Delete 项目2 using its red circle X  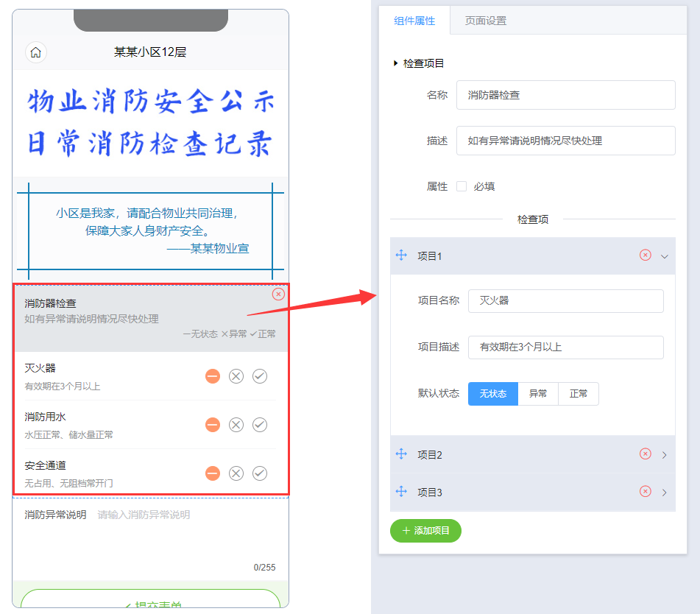pos(646,454)
